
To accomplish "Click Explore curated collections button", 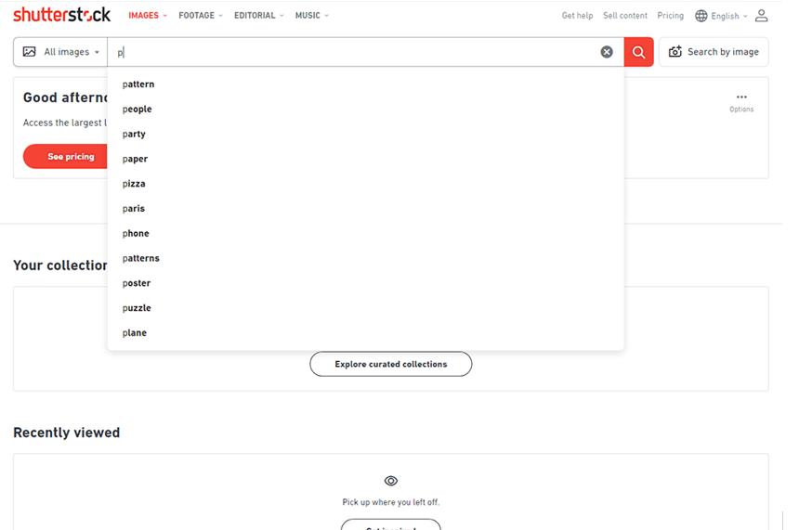I will click(x=390, y=364).
